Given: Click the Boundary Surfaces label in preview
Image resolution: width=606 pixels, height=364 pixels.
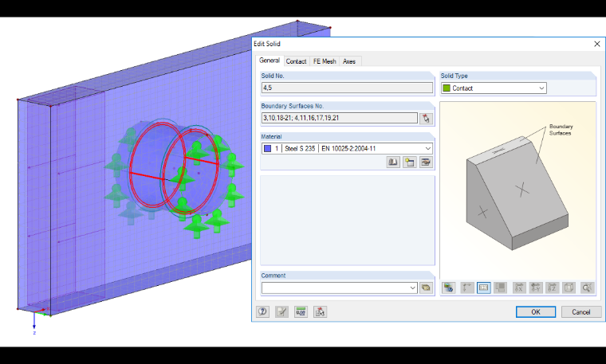Looking at the screenshot, I should (x=561, y=130).
